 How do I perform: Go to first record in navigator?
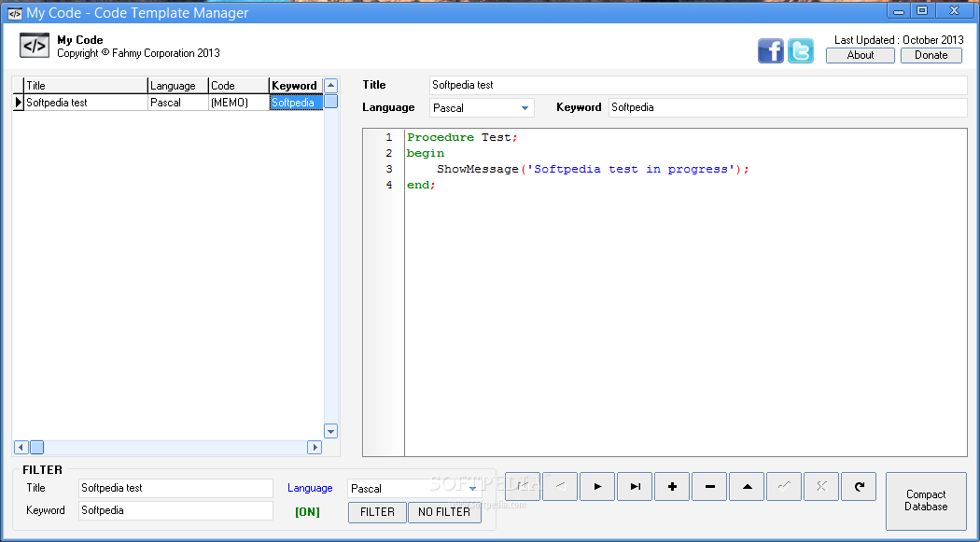[523, 486]
